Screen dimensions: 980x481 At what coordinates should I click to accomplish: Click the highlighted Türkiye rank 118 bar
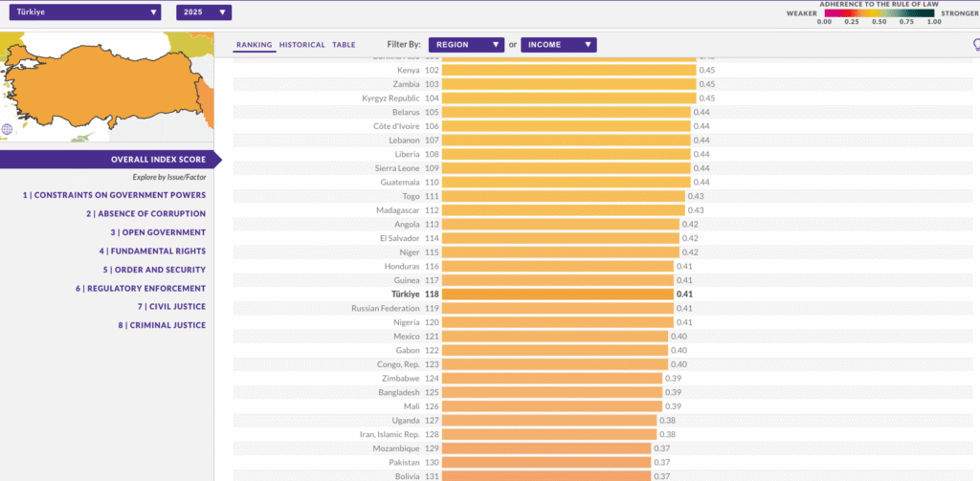(565, 295)
